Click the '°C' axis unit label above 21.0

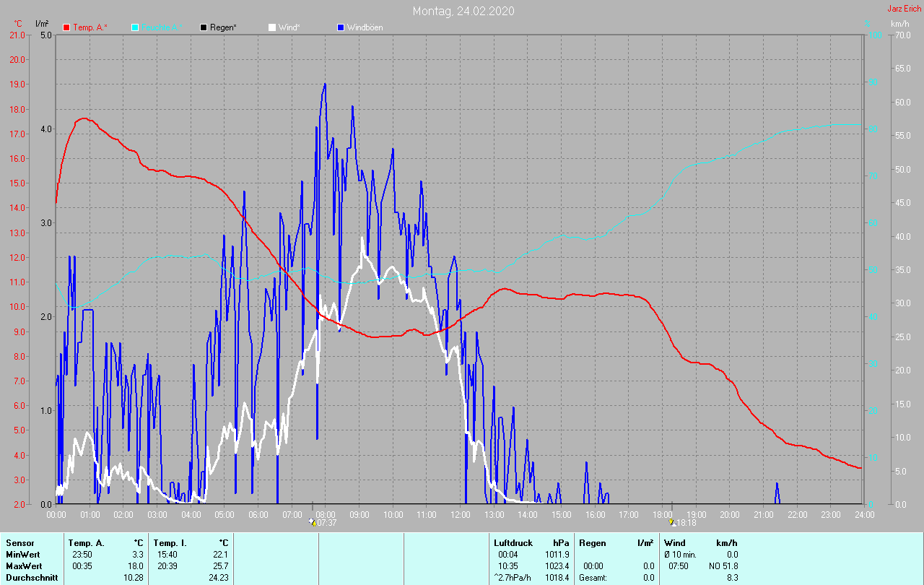(x=18, y=24)
